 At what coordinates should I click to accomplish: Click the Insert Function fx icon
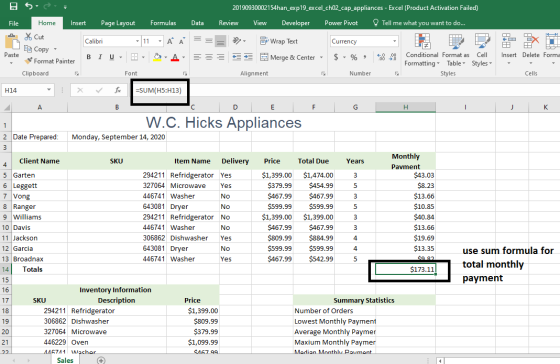pos(118,90)
